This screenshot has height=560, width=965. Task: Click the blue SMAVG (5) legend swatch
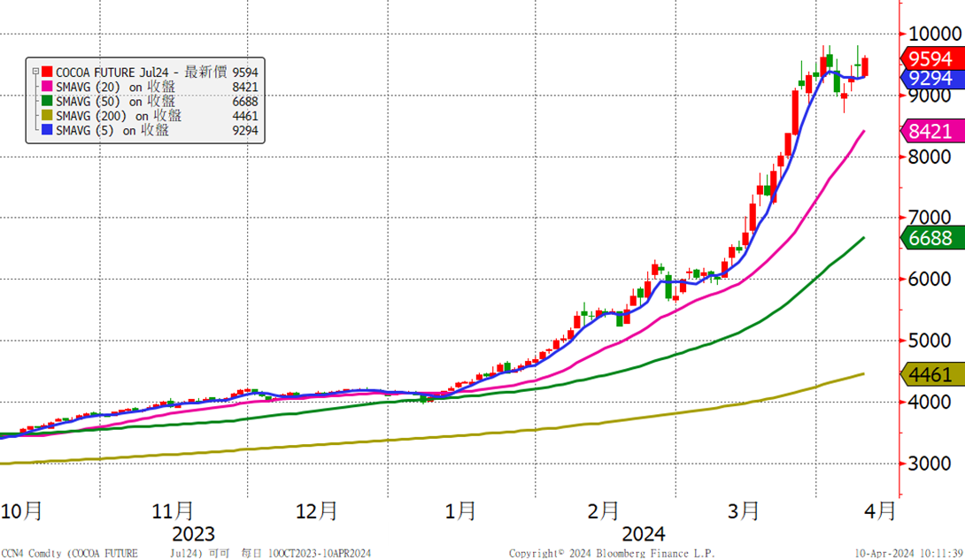[x=47, y=130]
